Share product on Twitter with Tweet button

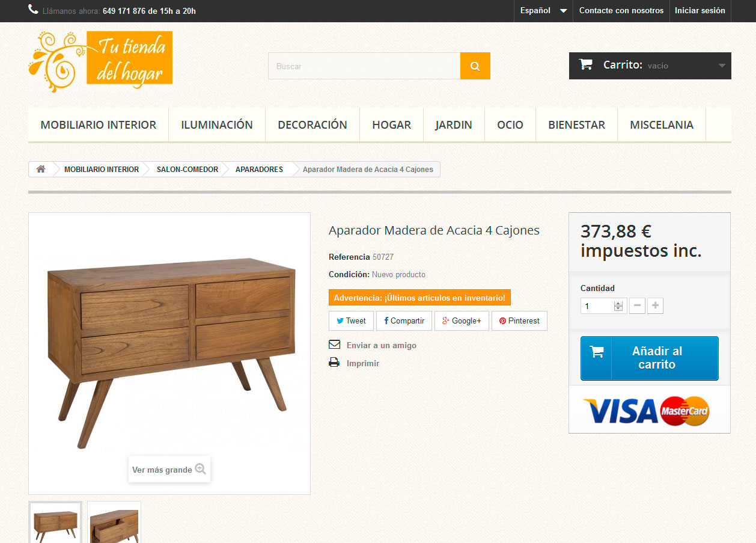[351, 321]
